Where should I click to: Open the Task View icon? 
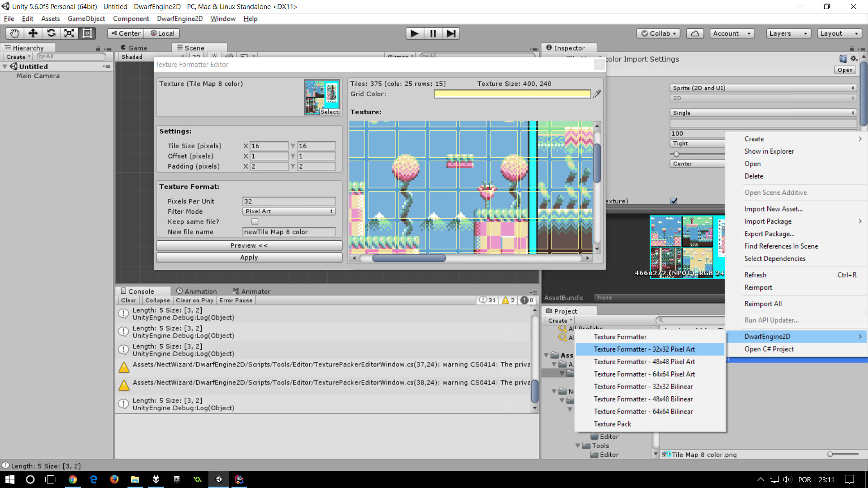coord(51,479)
